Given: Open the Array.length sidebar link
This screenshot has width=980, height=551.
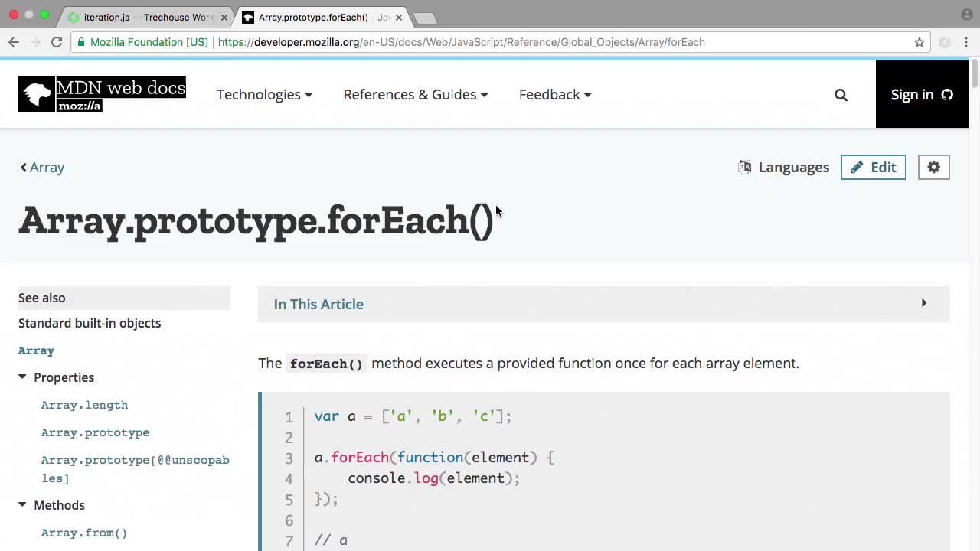Looking at the screenshot, I should pyautogui.click(x=84, y=405).
